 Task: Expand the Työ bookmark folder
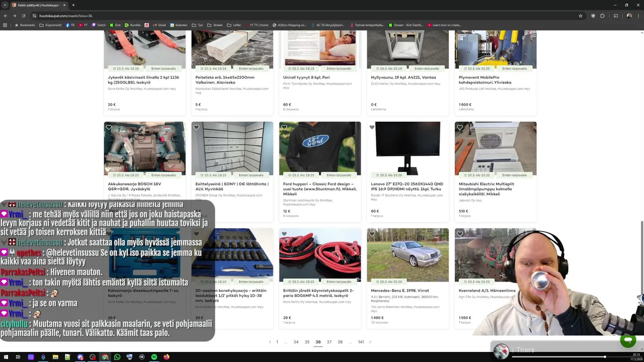(197, 25)
